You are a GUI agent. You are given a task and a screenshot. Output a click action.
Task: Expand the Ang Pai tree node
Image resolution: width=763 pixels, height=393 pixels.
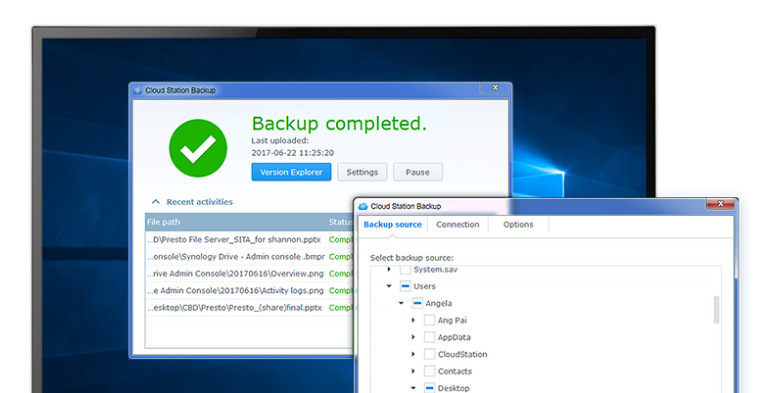pos(413,320)
